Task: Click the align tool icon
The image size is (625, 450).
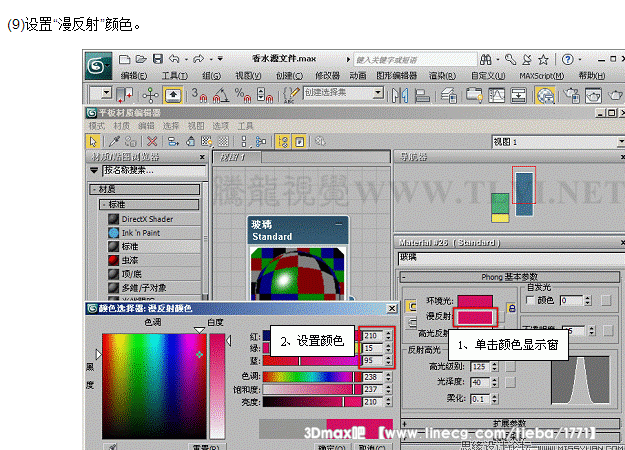Action: tap(422, 96)
